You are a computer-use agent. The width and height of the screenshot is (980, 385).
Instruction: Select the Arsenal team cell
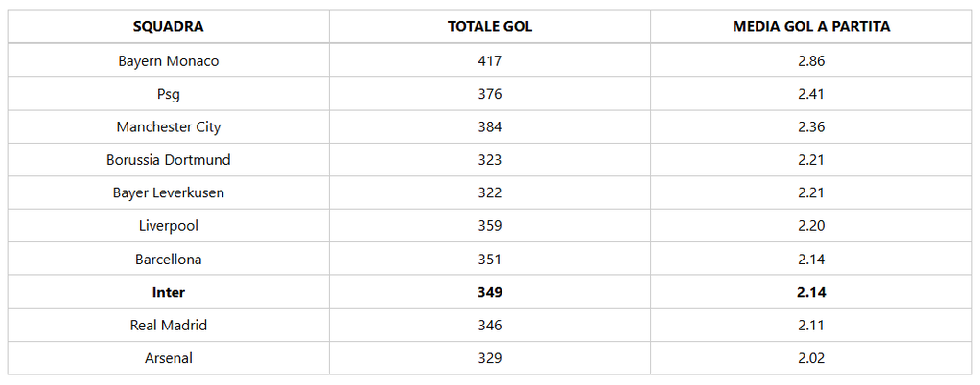point(168,358)
